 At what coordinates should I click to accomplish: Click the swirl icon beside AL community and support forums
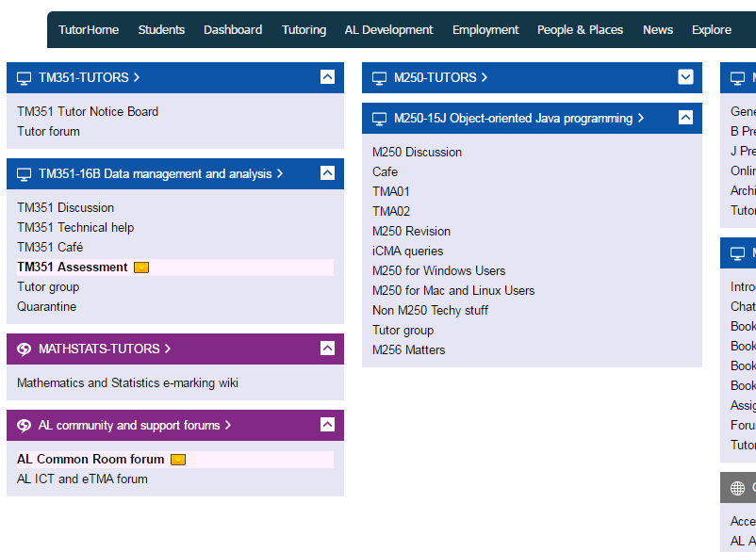24,425
